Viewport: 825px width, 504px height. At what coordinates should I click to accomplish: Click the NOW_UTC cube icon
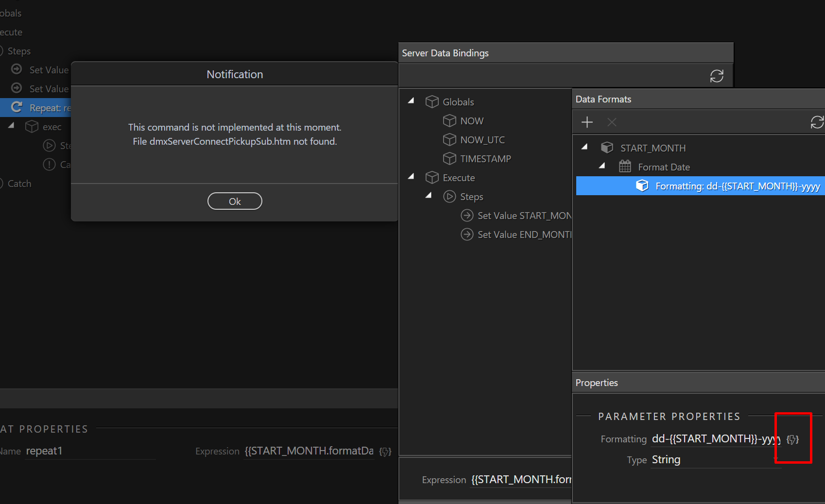click(x=449, y=140)
